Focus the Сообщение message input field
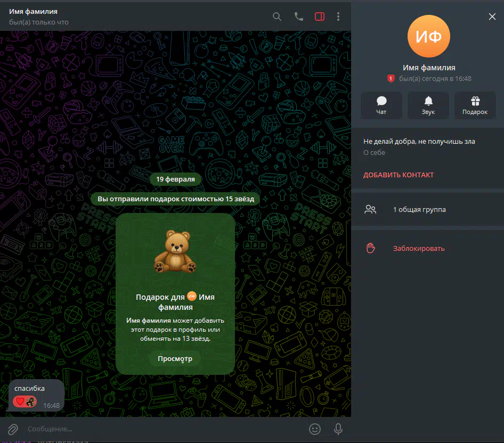The width and height of the screenshot is (504, 443). (x=160, y=429)
